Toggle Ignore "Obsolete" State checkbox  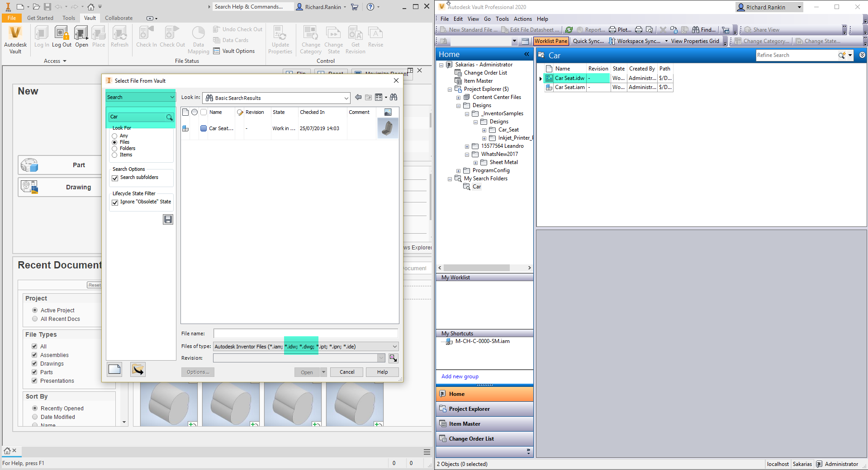point(115,202)
